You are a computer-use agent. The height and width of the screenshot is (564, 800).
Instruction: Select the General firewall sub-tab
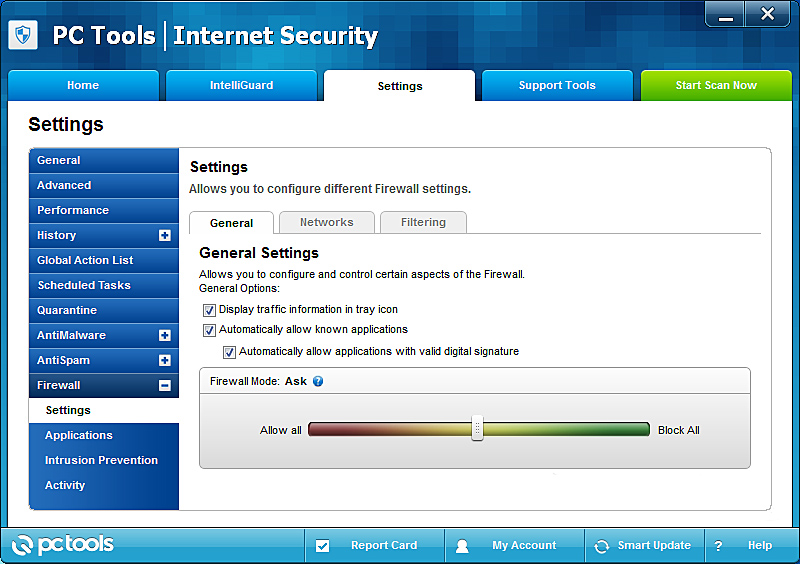click(x=231, y=223)
